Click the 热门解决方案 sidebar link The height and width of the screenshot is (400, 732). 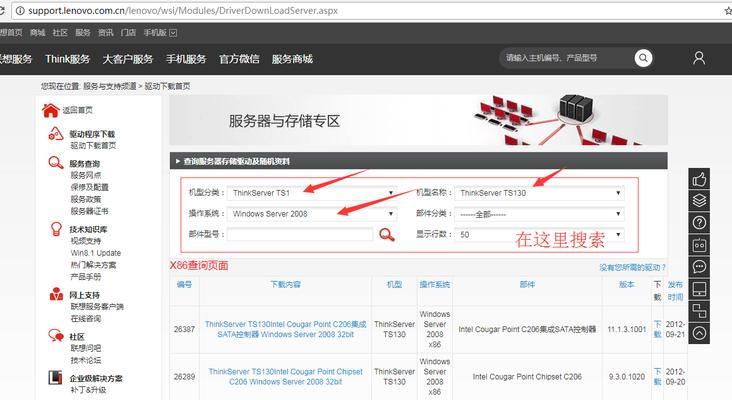pyautogui.click(x=93, y=265)
